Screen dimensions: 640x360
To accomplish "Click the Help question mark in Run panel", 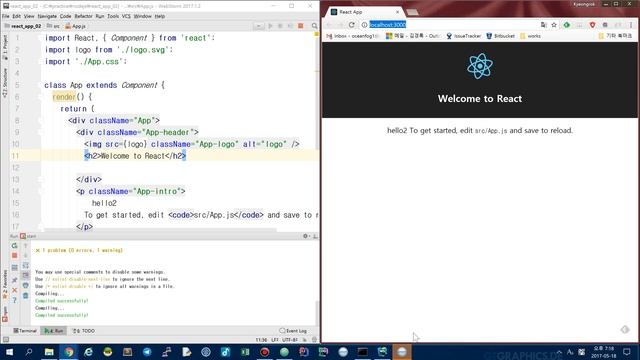I will click(x=14, y=300).
